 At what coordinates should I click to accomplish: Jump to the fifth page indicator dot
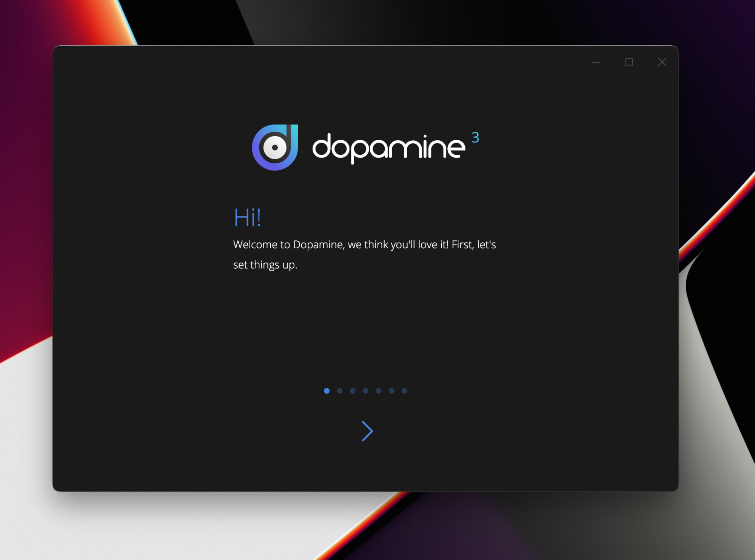coord(379,391)
